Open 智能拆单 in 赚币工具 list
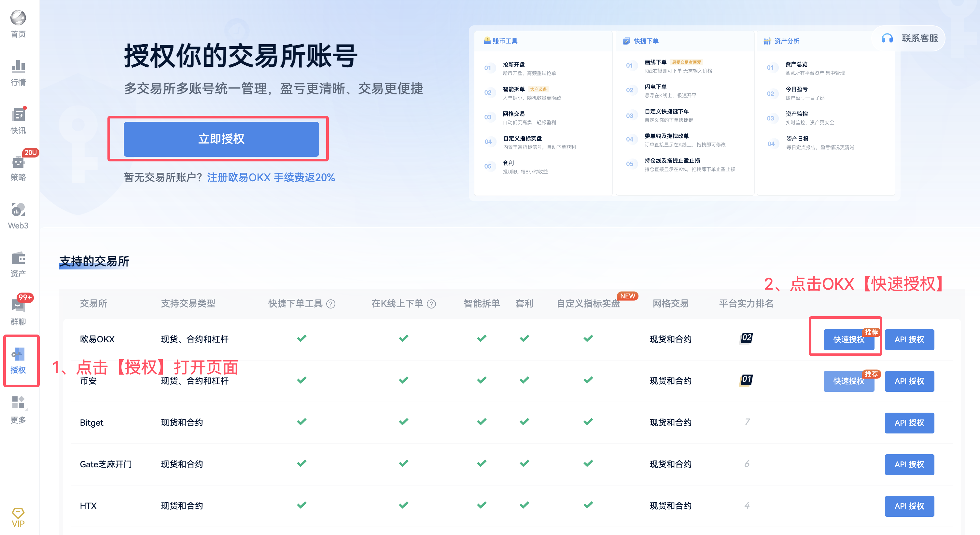This screenshot has width=980, height=535. (x=513, y=89)
